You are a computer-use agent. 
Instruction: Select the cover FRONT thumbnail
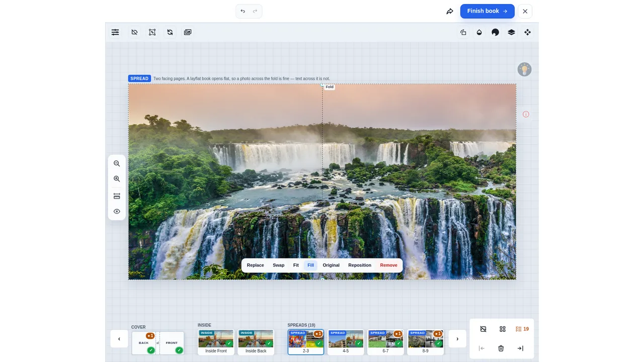coord(172,343)
